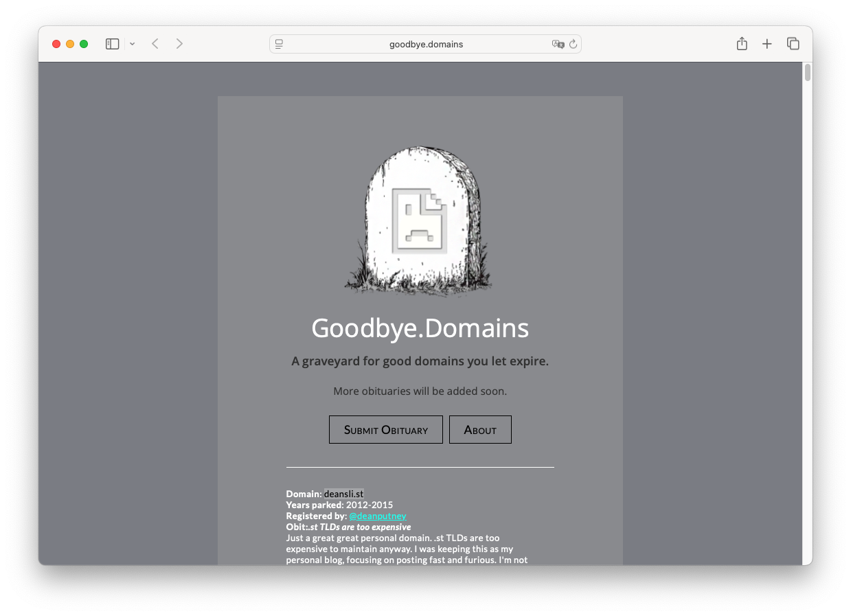Go back to the previous page
The width and height of the screenshot is (851, 616).
point(155,44)
